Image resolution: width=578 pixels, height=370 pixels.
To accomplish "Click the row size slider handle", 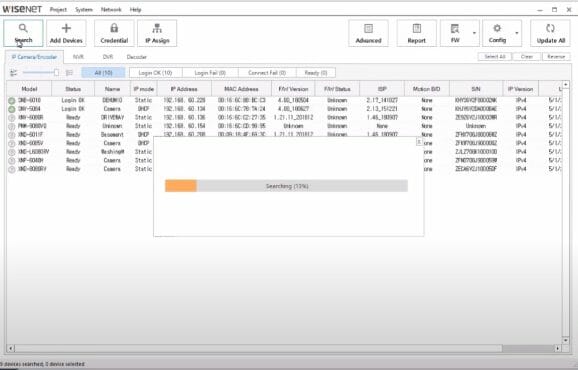I will tap(56, 73).
